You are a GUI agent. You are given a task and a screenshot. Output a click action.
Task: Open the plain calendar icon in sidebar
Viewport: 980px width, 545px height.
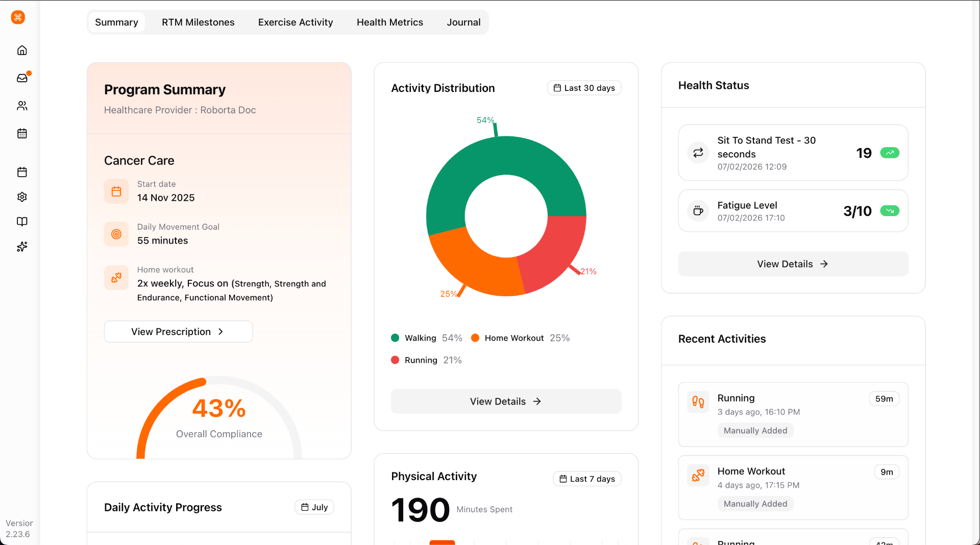pos(22,172)
